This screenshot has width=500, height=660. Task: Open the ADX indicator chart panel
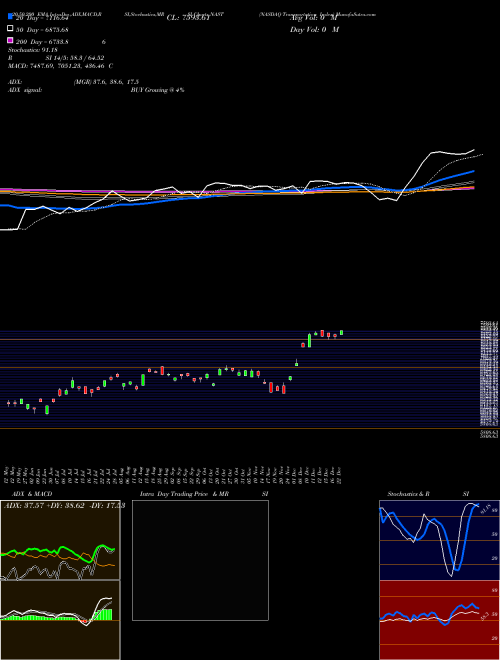click(60, 540)
